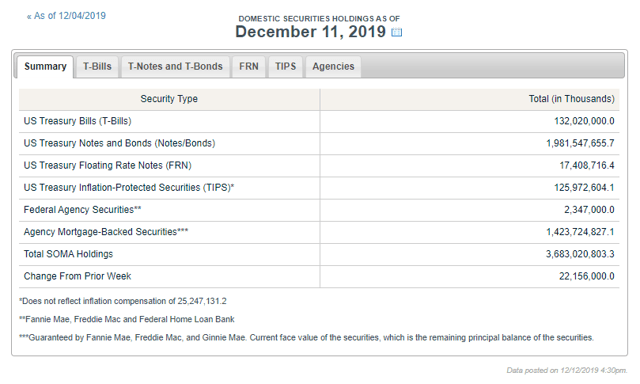Click the Total (in Thousands) column header
The width and height of the screenshot is (640, 384).
point(470,99)
